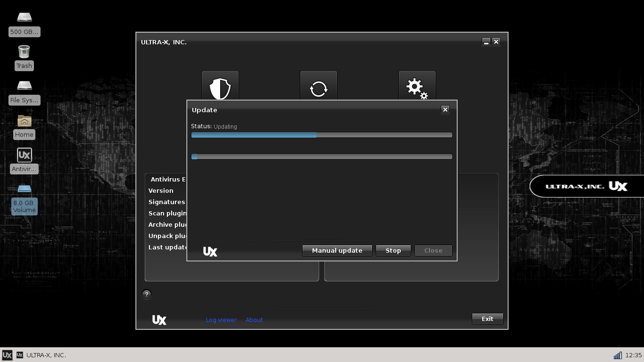Click the question mark help icon

click(x=147, y=295)
